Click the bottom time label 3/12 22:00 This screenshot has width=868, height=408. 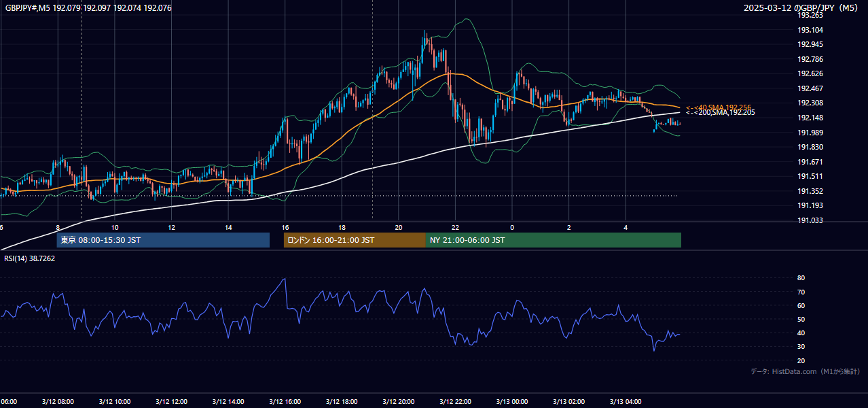455,401
